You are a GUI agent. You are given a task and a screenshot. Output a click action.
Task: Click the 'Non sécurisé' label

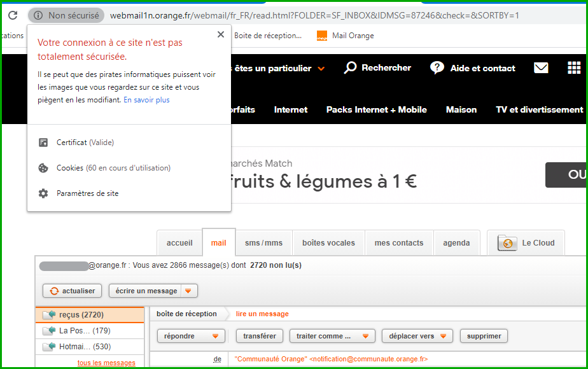point(74,15)
